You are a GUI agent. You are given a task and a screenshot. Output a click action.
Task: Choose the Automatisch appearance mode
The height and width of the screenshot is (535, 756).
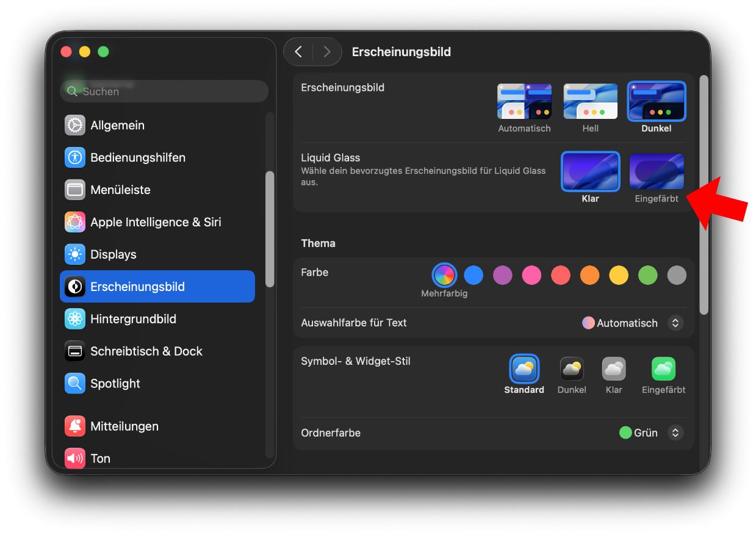pyautogui.click(x=524, y=102)
